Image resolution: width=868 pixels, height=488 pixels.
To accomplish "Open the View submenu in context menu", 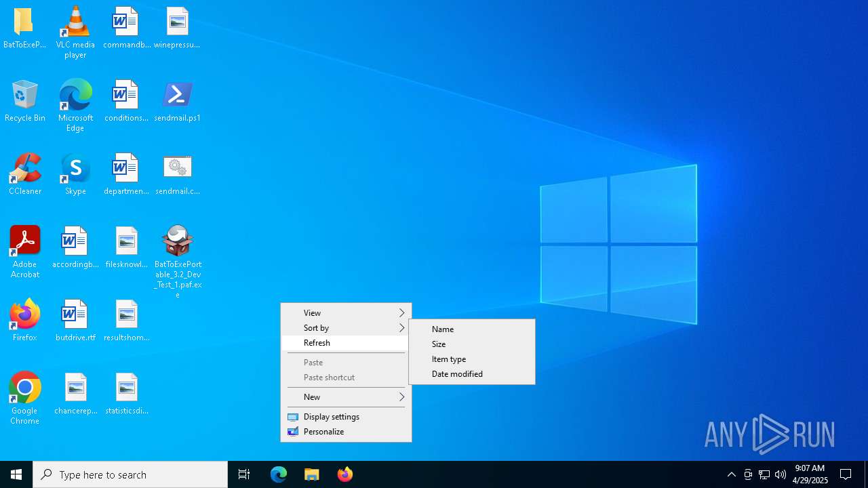I will pyautogui.click(x=346, y=312).
